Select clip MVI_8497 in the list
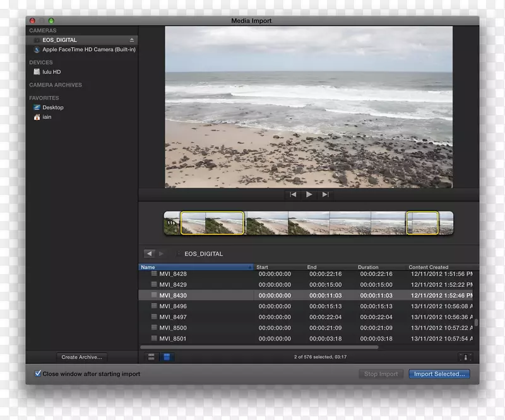 [x=173, y=317]
